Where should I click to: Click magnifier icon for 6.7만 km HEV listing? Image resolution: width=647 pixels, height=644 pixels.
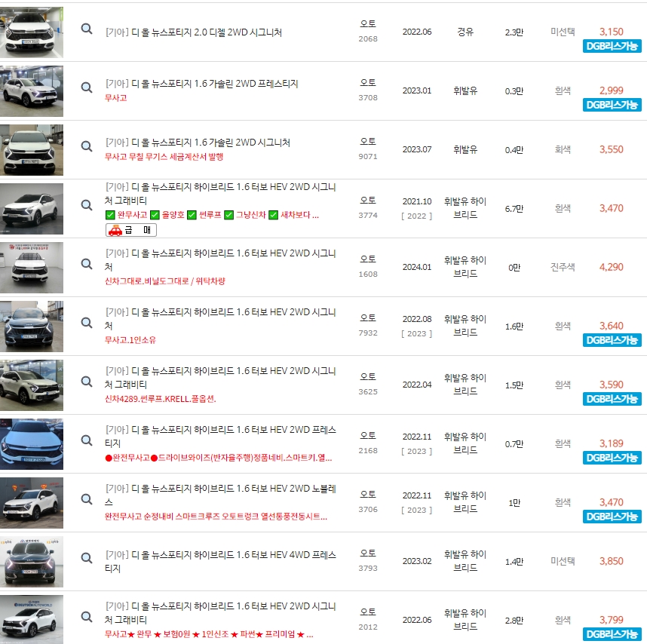[86, 205]
